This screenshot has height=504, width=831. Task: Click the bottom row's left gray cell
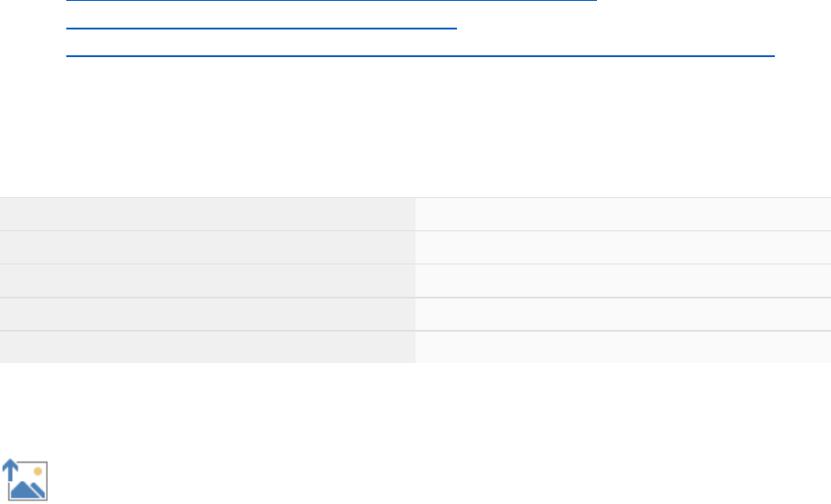point(207,346)
